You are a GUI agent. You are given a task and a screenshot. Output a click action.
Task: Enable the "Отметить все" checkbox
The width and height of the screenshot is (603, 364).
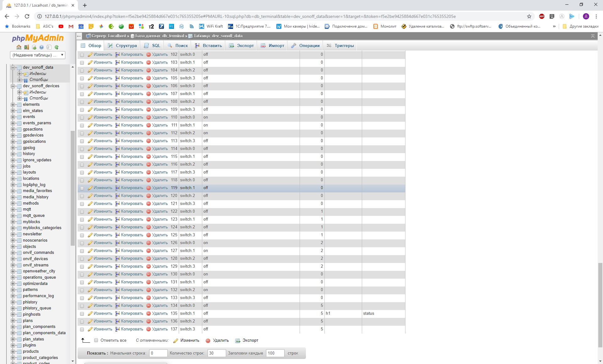point(96,340)
